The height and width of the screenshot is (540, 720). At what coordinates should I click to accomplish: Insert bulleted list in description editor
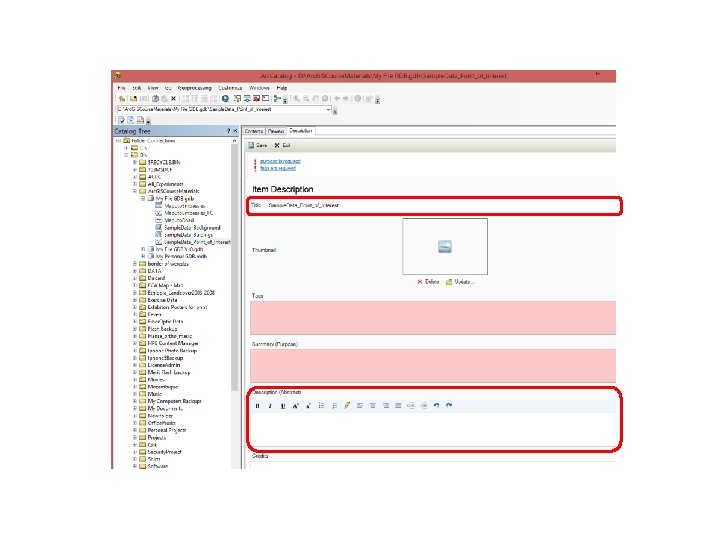321,406
